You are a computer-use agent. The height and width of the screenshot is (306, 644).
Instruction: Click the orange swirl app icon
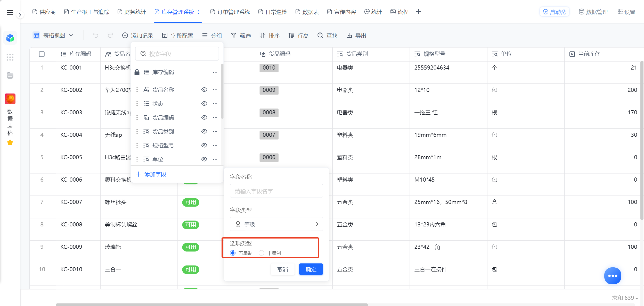pos(10,99)
